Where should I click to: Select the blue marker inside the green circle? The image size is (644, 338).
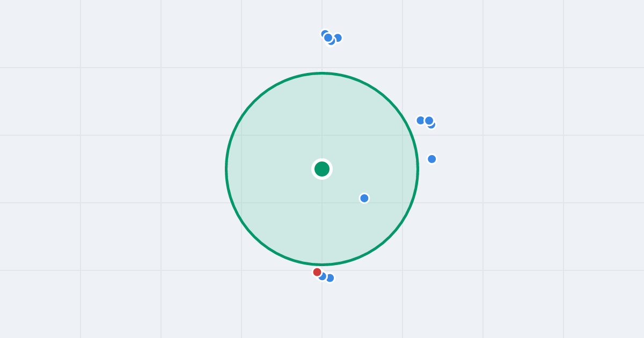(364, 198)
